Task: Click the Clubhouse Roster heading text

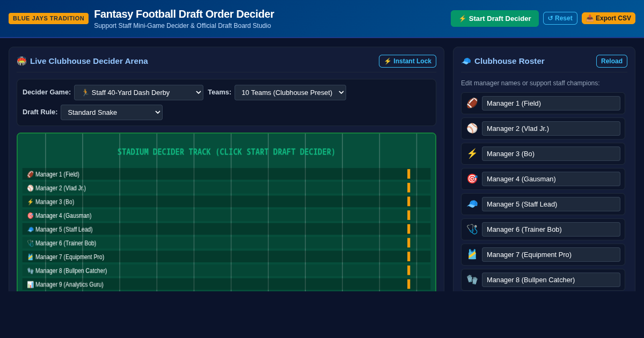Action: point(509,61)
